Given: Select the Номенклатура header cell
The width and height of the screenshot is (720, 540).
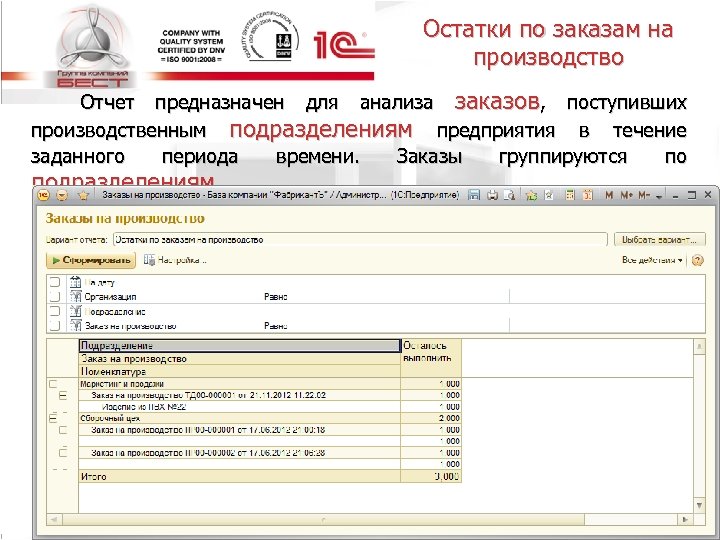Looking at the screenshot, I should tap(240, 371).
